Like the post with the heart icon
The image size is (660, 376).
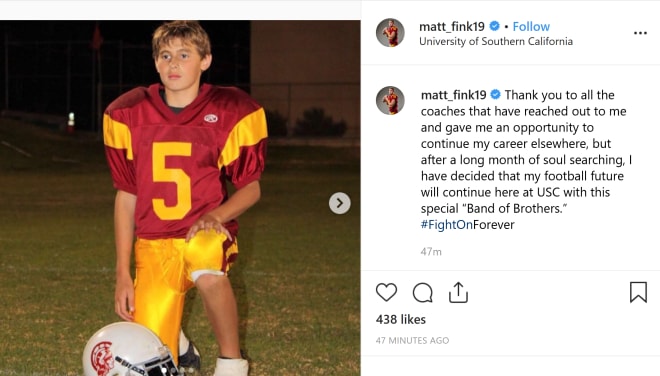[386, 292]
